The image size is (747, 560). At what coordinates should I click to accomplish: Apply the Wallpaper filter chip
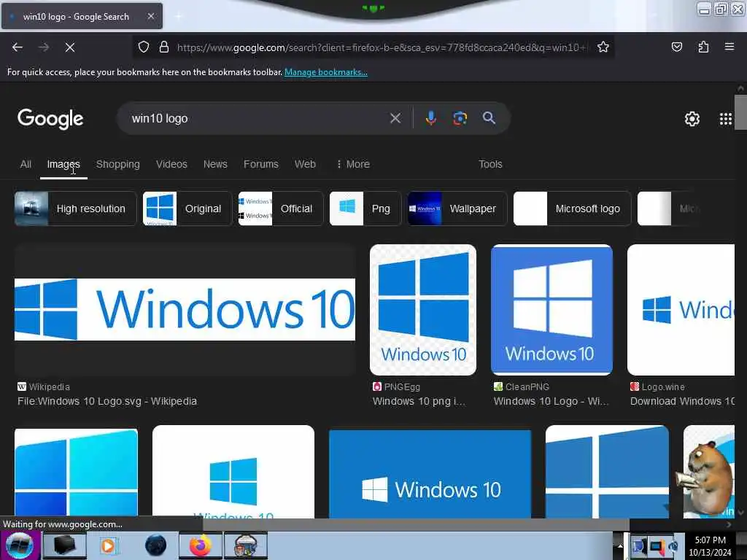pyautogui.click(x=457, y=209)
